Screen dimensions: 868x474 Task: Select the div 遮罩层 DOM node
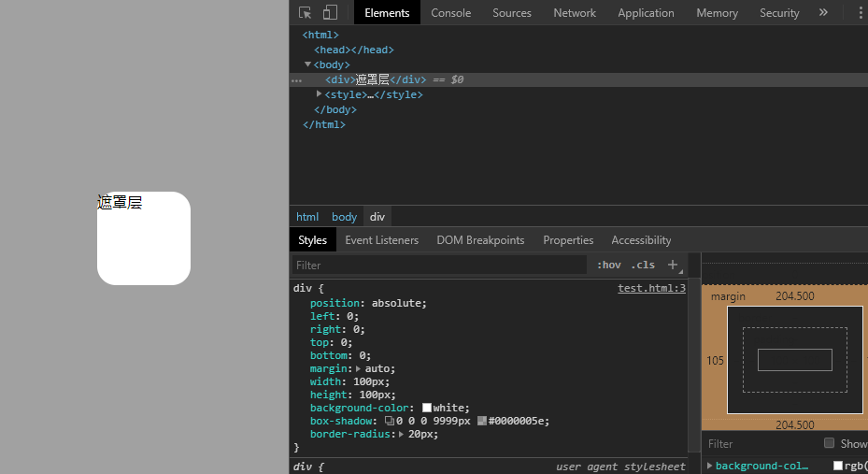(x=578, y=79)
